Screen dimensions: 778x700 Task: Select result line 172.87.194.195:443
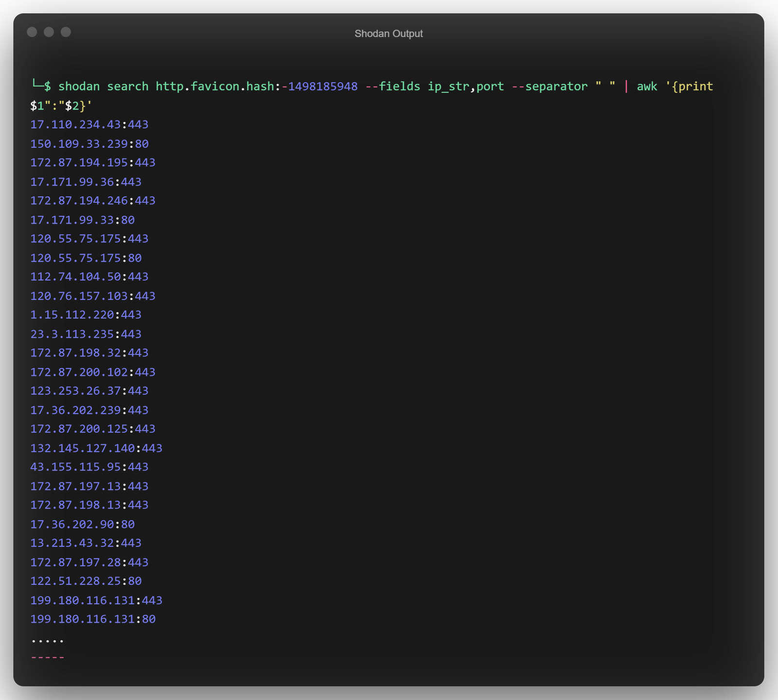pos(93,162)
